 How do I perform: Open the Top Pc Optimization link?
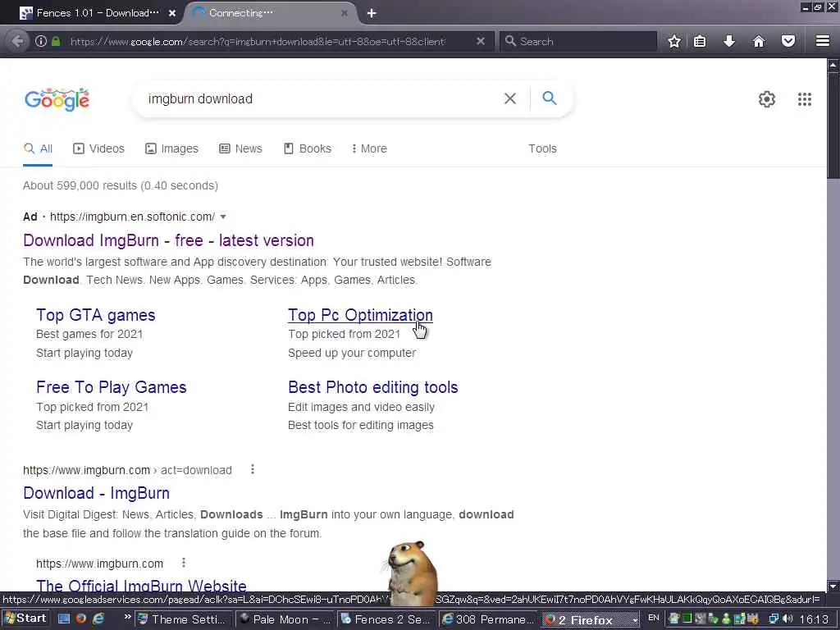360,315
